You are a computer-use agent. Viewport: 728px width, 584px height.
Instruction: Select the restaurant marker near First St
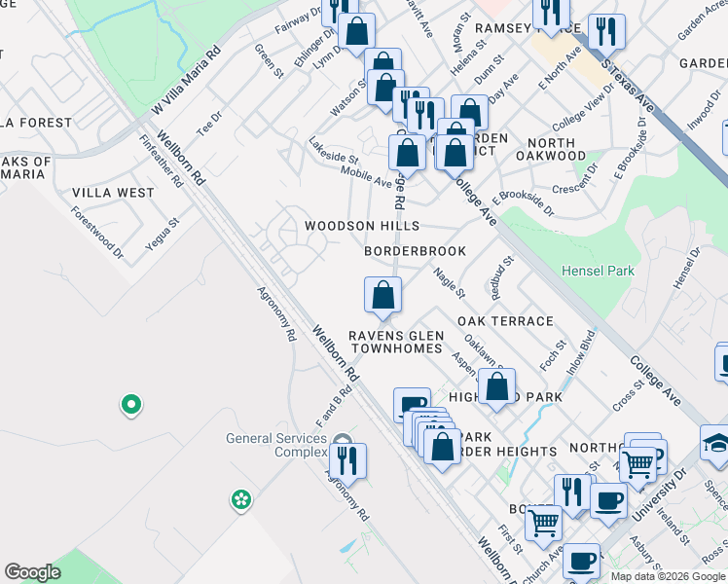tap(572, 495)
